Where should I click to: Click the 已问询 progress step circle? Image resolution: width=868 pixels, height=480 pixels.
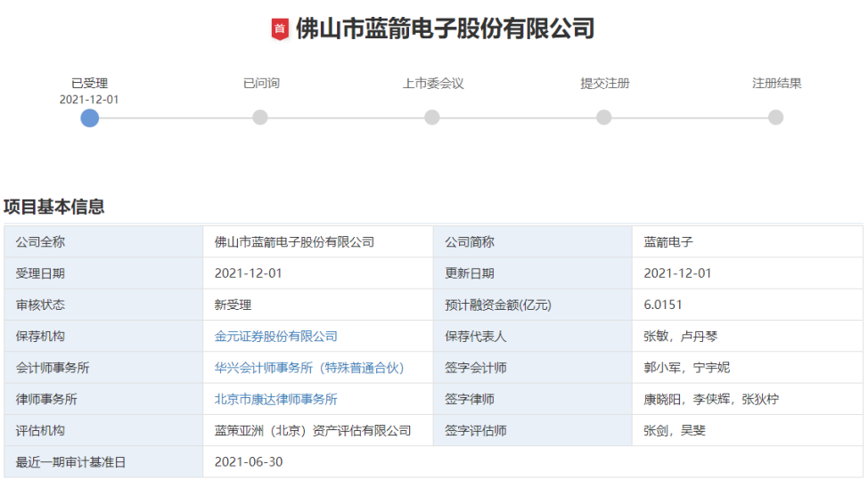click(260, 118)
